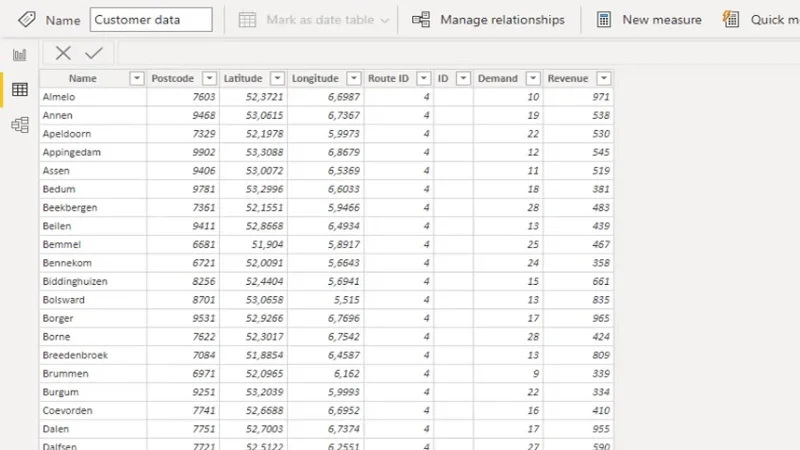Open the Postcode column filter dropdown
The image size is (800, 450).
[209, 79]
